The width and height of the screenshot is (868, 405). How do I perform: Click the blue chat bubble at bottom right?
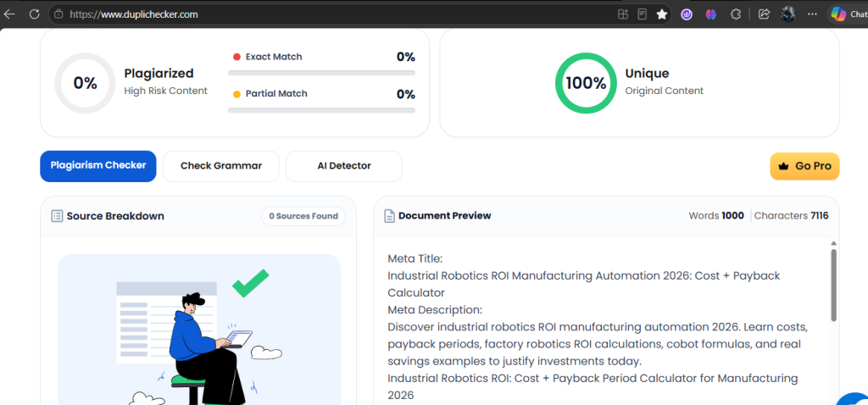coord(853,399)
